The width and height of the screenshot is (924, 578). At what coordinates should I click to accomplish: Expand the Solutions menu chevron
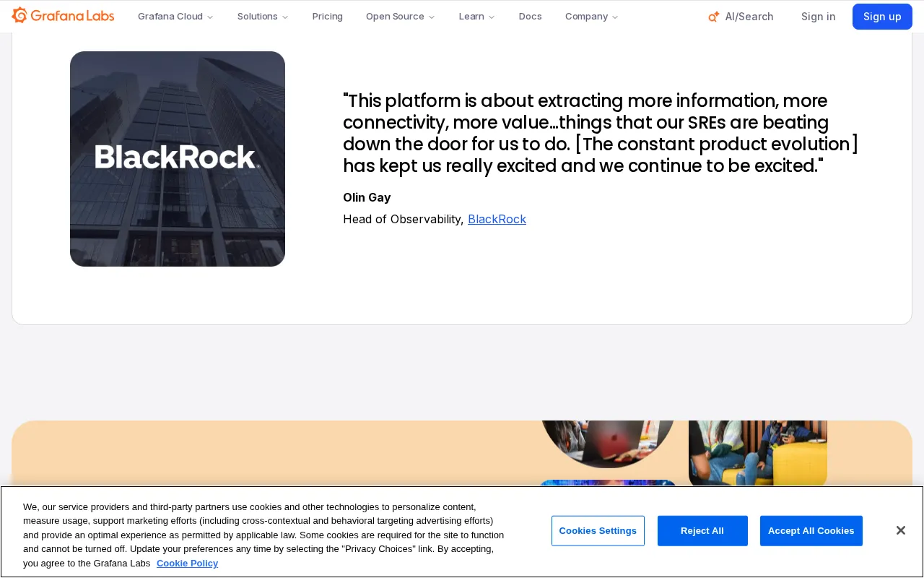(x=285, y=17)
